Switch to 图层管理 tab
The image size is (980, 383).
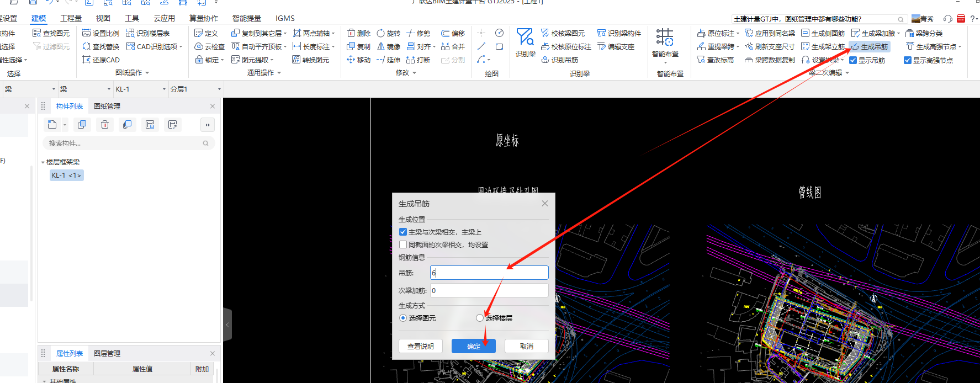point(107,353)
